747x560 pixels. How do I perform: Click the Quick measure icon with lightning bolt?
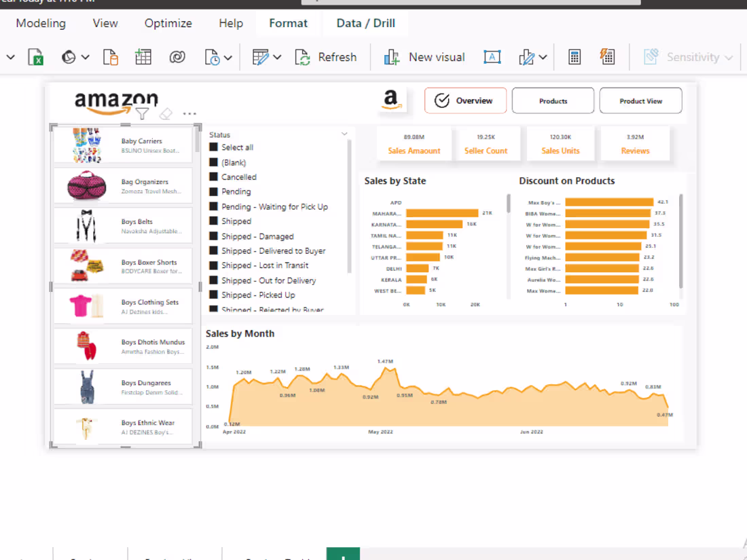607,57
